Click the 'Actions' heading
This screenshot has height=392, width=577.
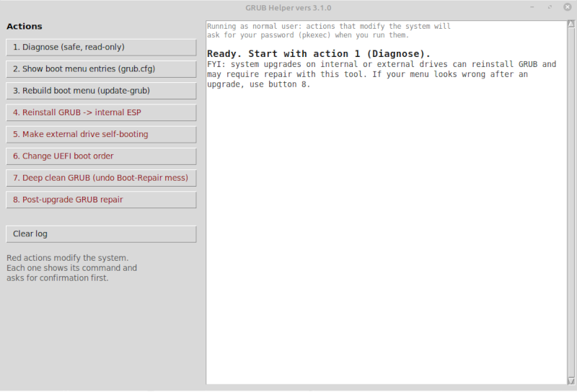25,27
